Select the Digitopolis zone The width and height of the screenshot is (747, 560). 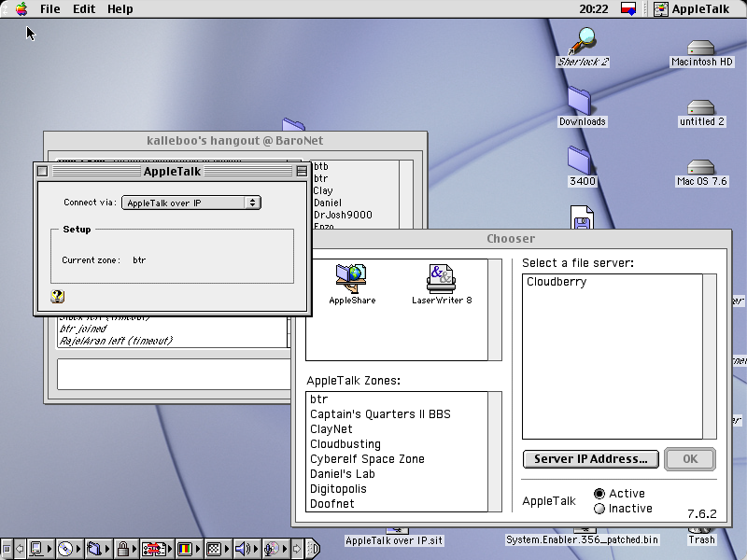(396, 489)
